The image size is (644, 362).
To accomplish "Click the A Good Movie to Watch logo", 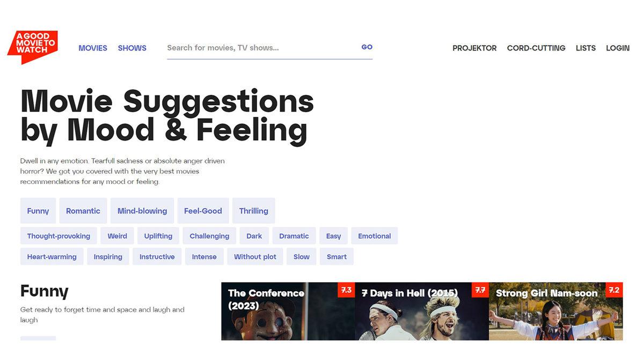I will pos(33,47).
